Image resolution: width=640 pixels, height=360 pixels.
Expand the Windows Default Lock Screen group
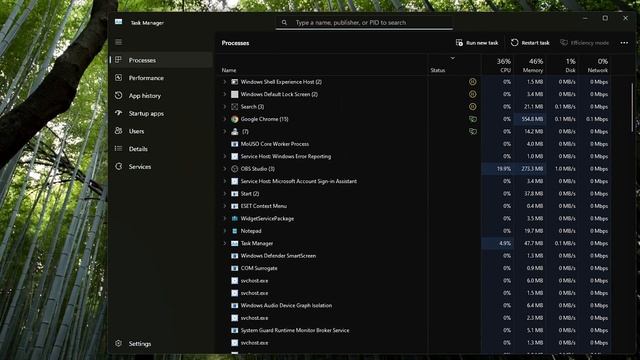[x=224, y=94]
